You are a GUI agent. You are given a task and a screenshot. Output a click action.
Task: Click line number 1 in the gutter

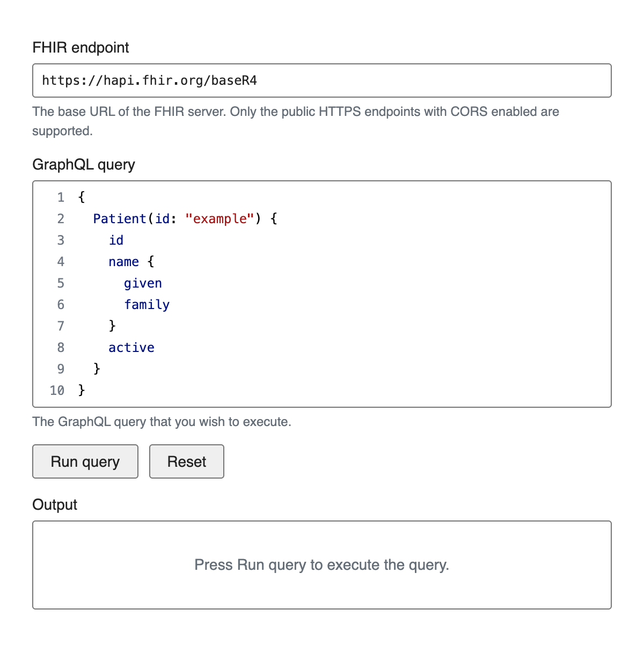coord(61,197)
